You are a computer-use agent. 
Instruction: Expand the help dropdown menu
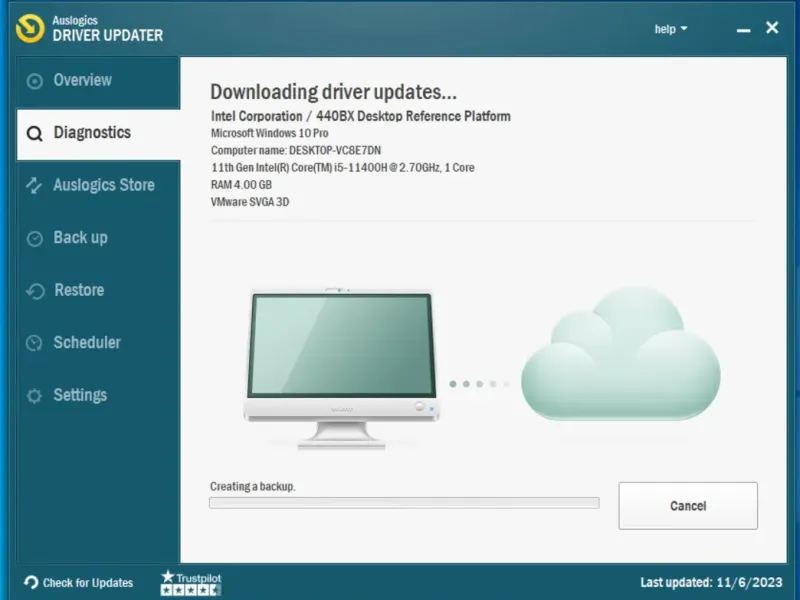(x=671, y=29)
